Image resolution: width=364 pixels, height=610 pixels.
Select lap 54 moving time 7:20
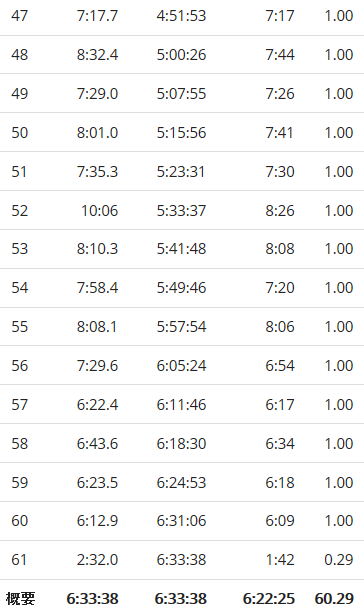pyautogui.click(x=280, y=287)
